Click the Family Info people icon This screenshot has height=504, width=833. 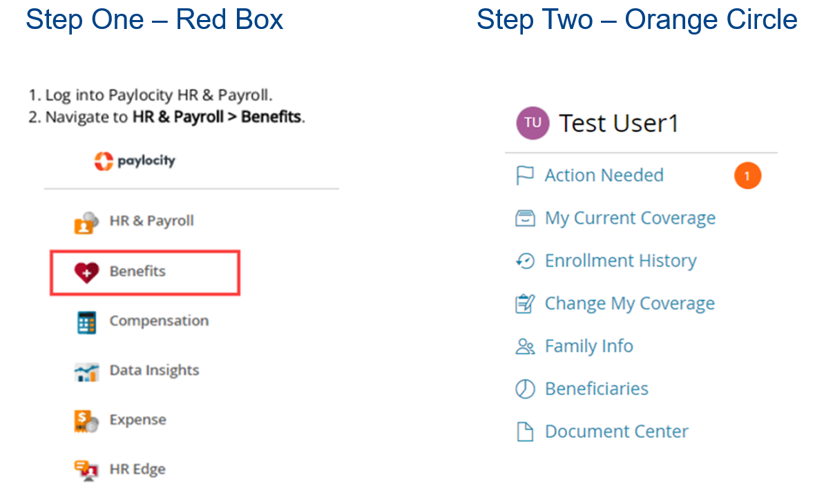pos(525,347)
